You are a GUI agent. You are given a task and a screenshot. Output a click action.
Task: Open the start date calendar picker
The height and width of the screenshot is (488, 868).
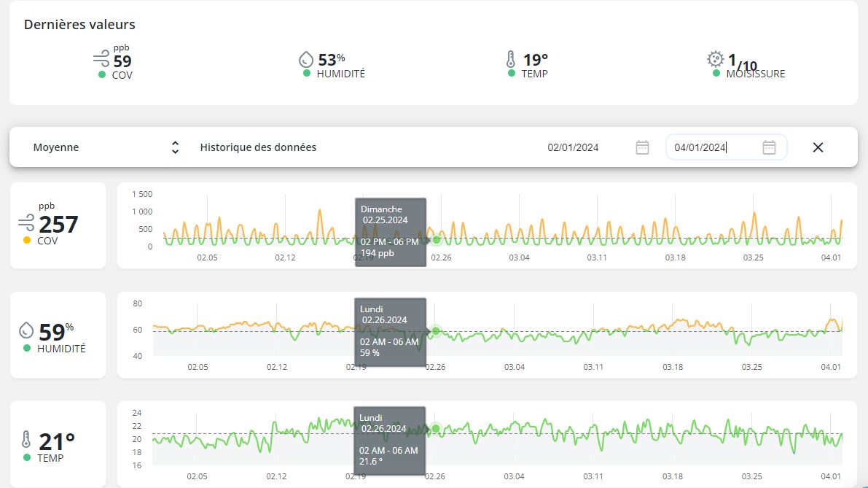point(642,147)
